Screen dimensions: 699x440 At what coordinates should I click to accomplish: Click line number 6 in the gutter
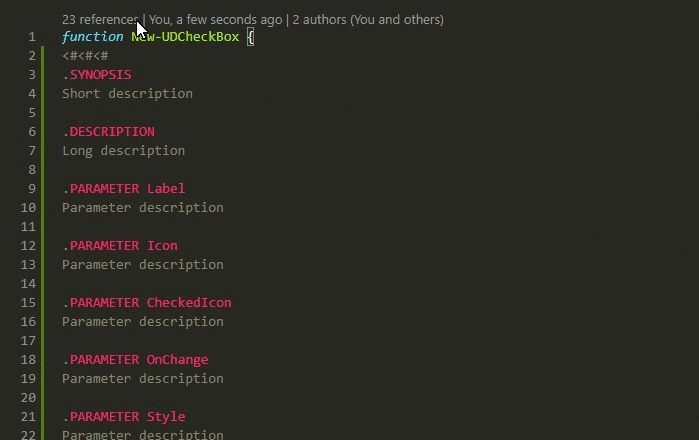[32, 132]
